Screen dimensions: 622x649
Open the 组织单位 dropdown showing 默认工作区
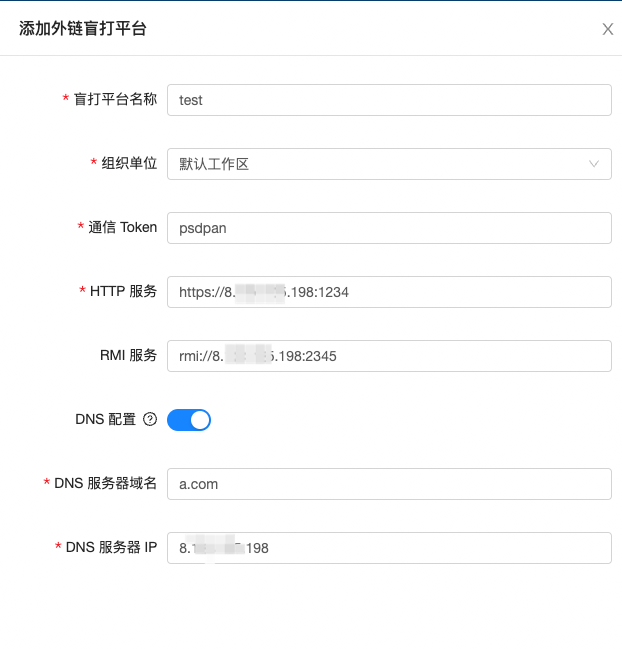pyautogui.click(x=380, y=164)
